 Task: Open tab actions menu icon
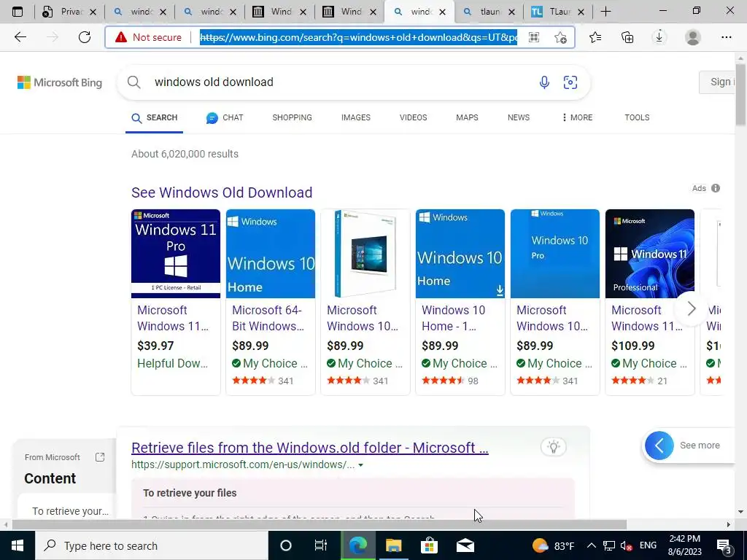point(18,12)
